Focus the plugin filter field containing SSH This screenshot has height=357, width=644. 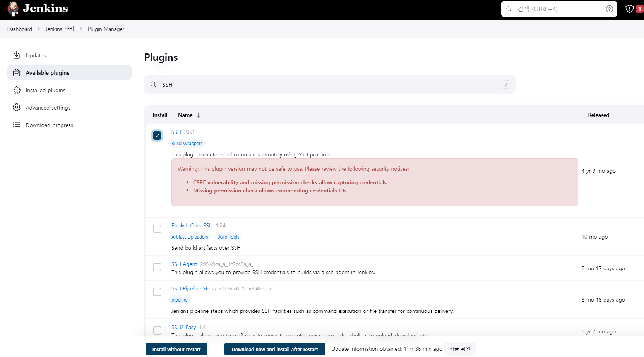coord(329,84)
